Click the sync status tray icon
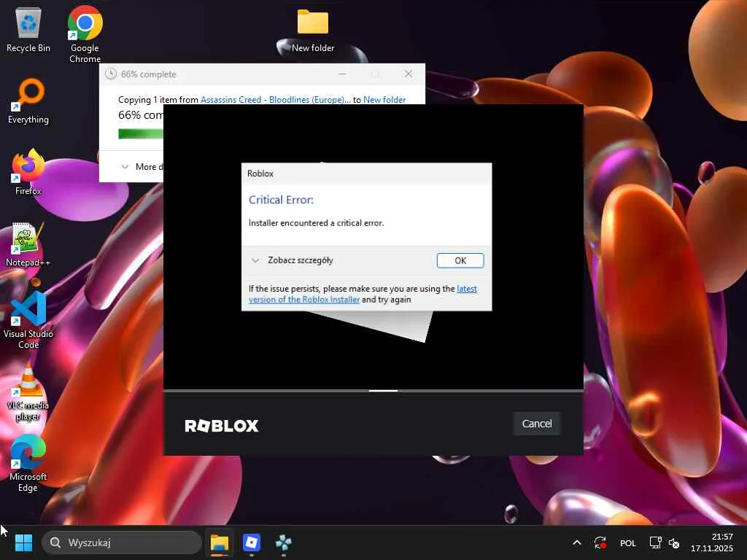747x560 pixels. point(600,542)
